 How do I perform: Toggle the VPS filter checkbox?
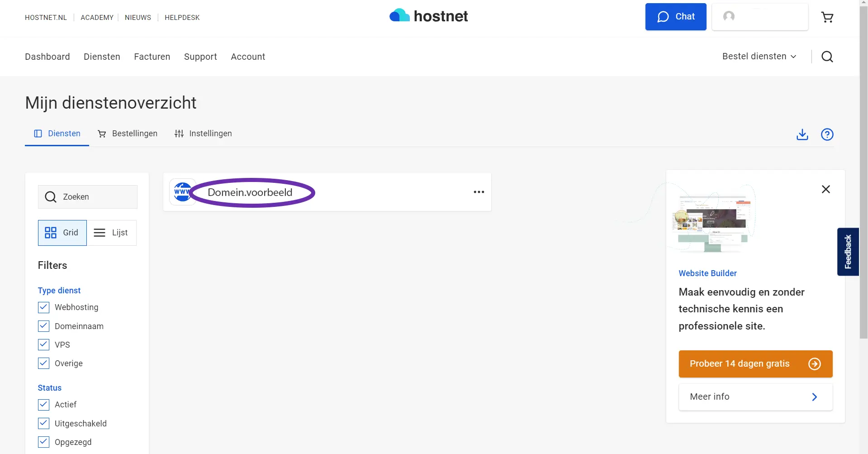coord(44,345)
